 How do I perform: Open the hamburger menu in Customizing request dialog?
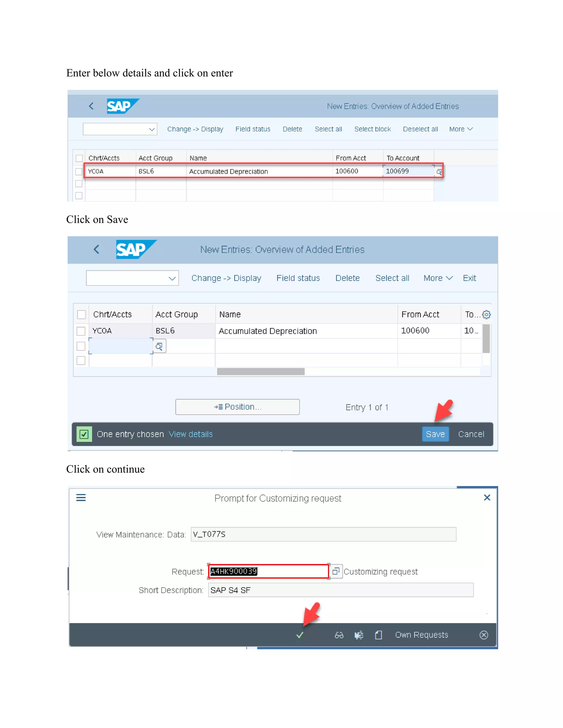click(81, 498)
